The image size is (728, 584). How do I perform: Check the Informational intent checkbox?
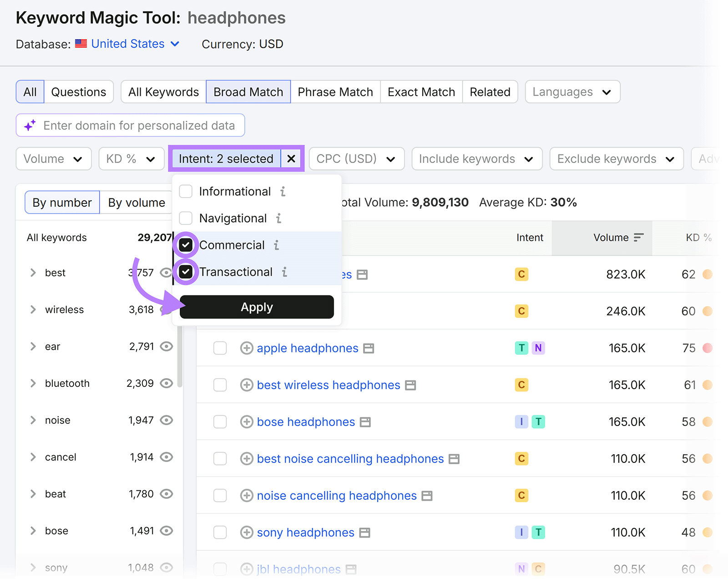tap(186, 192)
